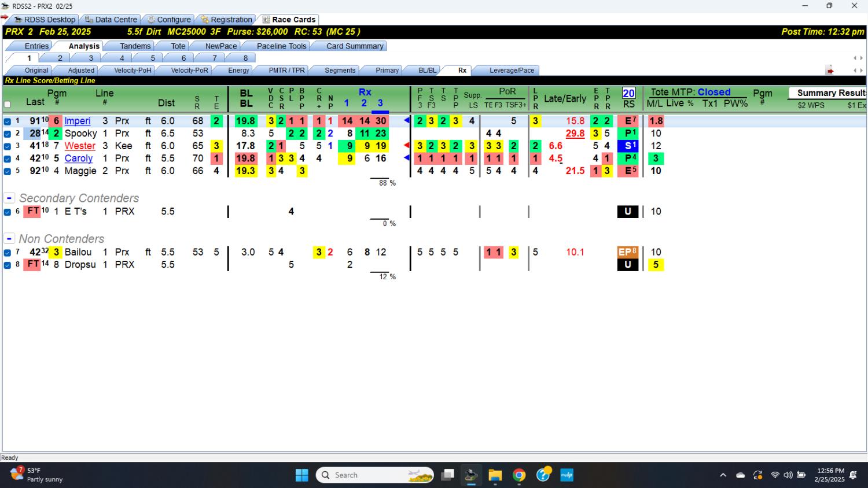
Task: Open the volume control in system tray
Action: click(x=788, y=475)
